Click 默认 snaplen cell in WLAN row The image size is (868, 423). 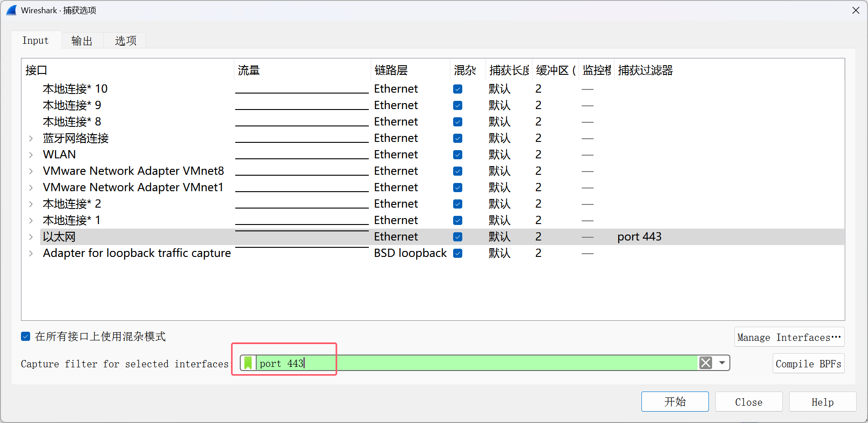[500, 155]
